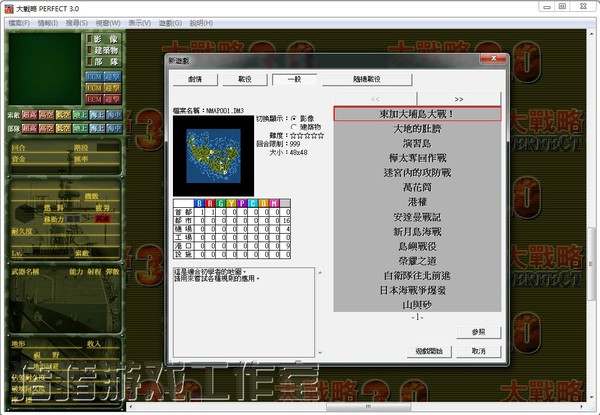
Task: Click the magenta column header M in the table
Action: [276, 202]
